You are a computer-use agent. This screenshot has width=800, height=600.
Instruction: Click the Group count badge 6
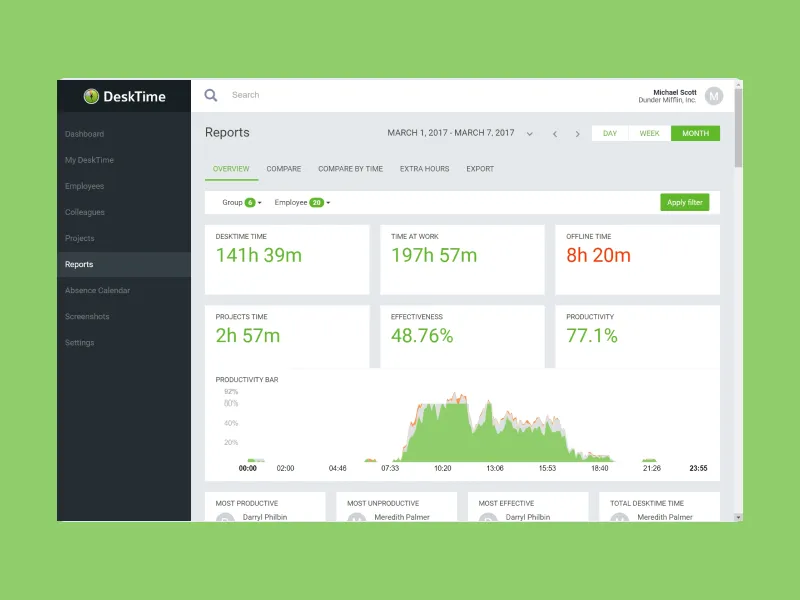250,203
